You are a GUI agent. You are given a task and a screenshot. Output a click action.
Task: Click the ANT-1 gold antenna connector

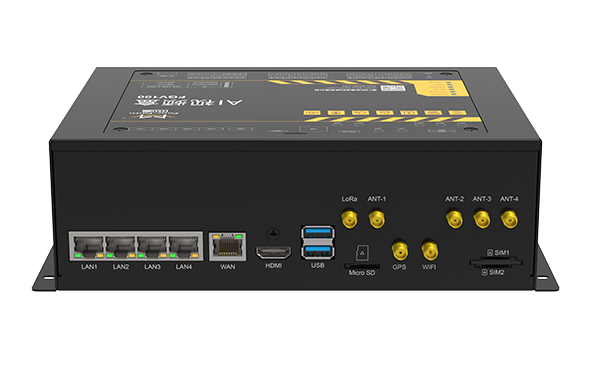(x=377, y=219)
